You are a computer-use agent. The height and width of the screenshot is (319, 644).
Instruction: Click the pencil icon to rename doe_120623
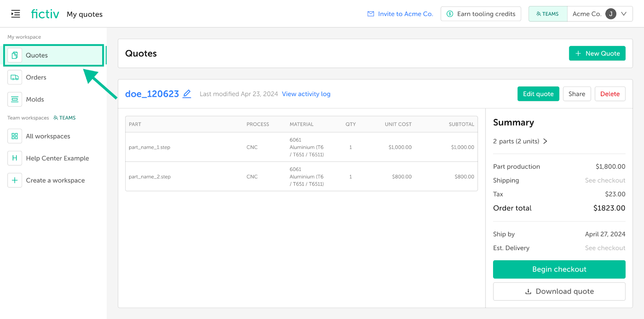(187, 94)
